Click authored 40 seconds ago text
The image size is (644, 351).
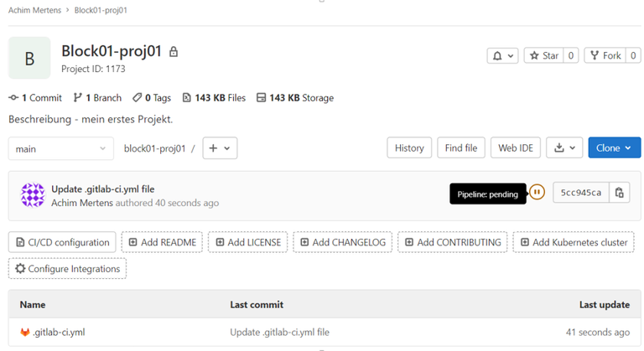pos(167,203)
